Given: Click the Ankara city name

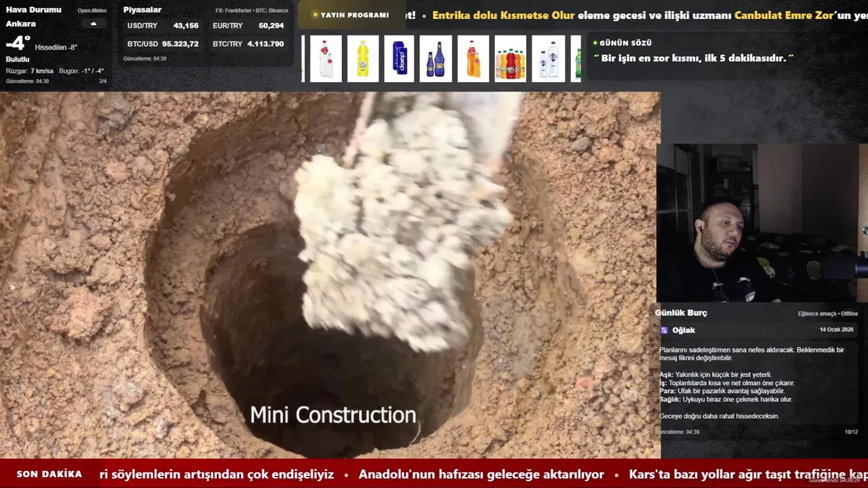Looking at the screenshot, I should pyautogui.click(x=21, y=24).
